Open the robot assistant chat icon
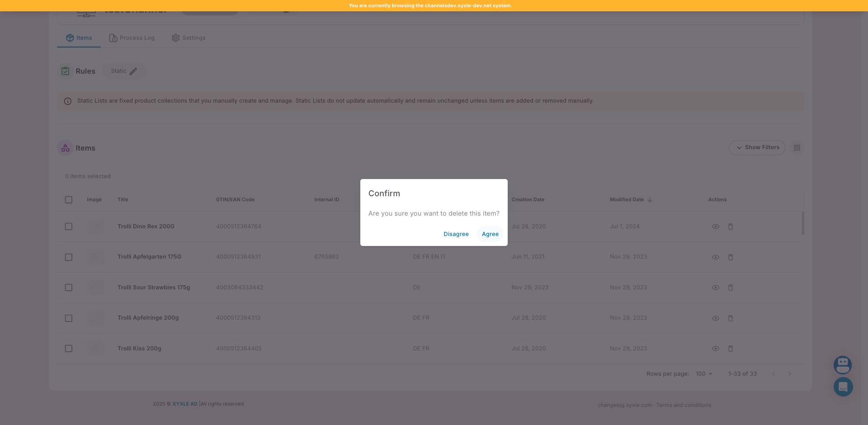Image resolution: width=868 pixels, height=425 pixels. click(x=843, y=365)
